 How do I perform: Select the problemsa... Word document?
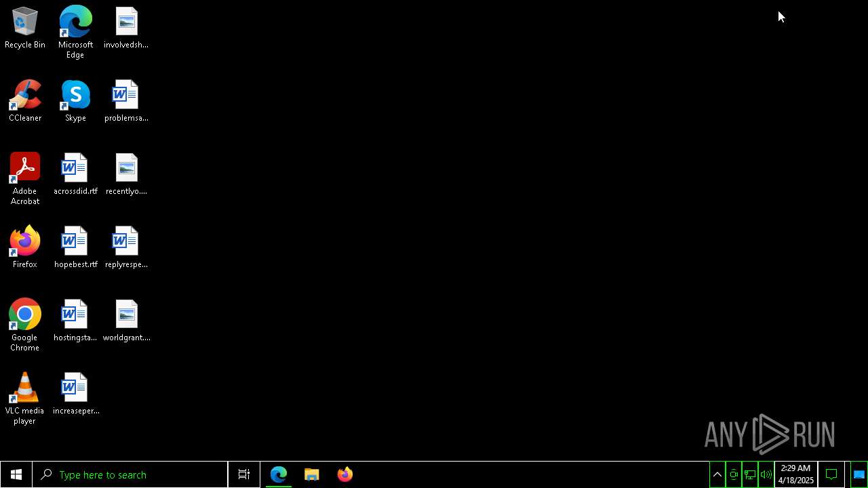coord(126,102)
